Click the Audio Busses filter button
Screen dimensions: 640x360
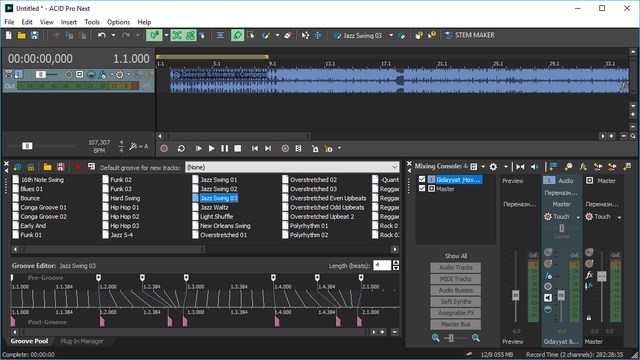456,290
